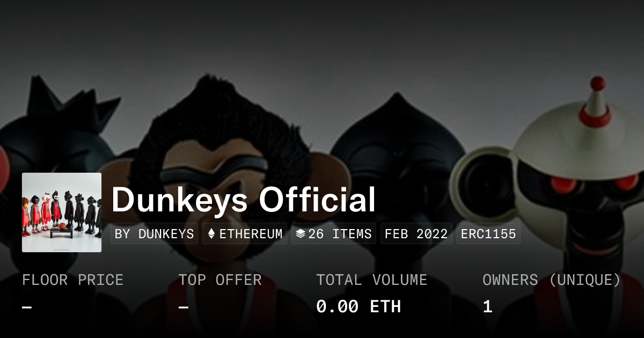Screen dimensions: 644x338
Task: Click the Dunkeys Official title
Action: coord(244,200)
